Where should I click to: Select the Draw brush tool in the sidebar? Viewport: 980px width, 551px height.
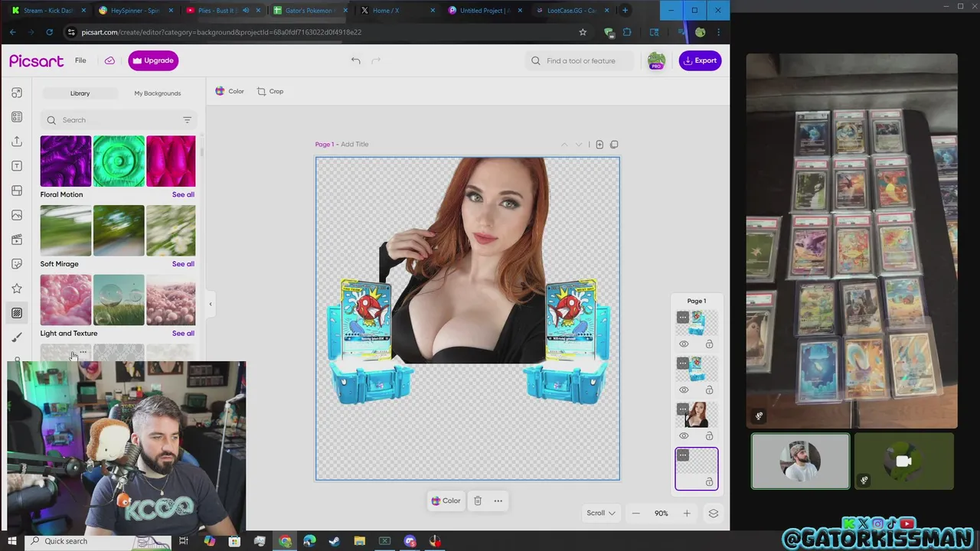(x=17, y=337)
